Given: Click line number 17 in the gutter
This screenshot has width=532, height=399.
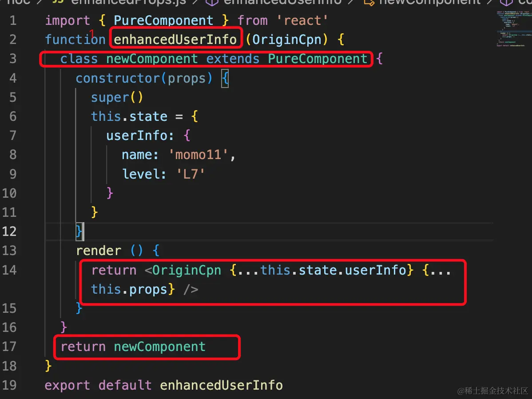Looking at the screenshot, I should [x=9, y=347].
